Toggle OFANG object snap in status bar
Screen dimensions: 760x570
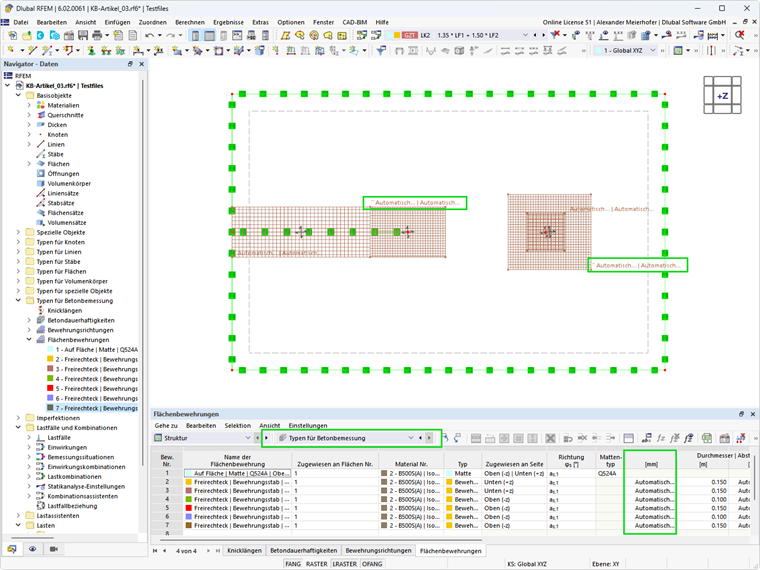pyautogui.click(x=372, y=564)
